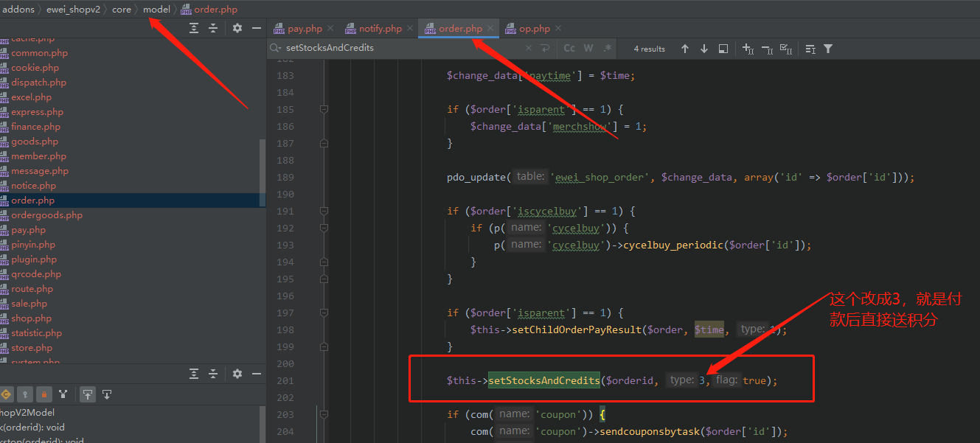Image resolution: width=980 pixels, height=443 pixels.
Task: Open project panel settings gear
Action: tap(237, 28)
